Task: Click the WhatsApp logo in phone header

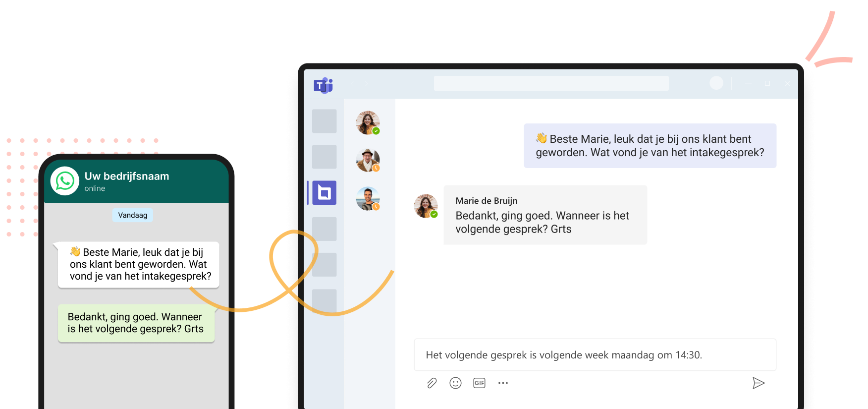Action: (65, 181)
